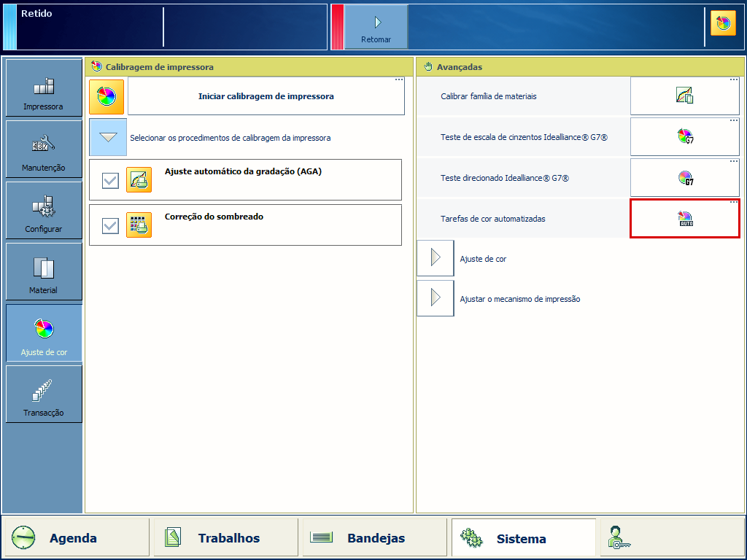Switch to the Sistema tab
747x560 pixels.
524,538
